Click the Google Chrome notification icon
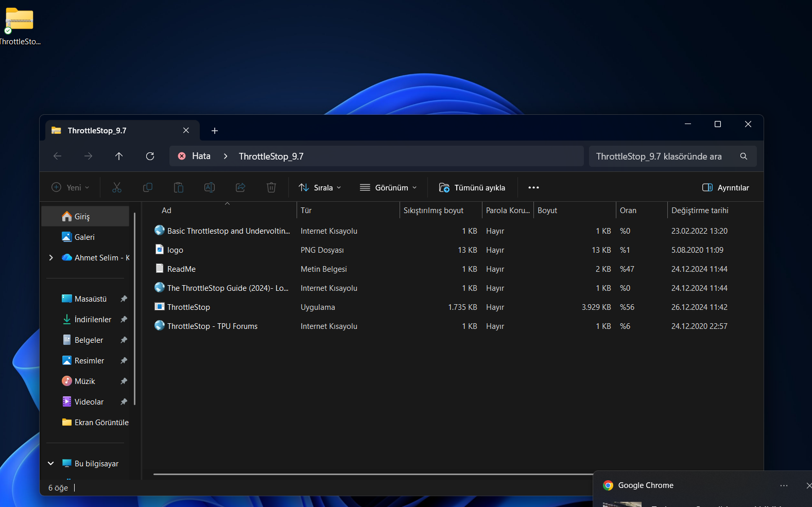Image resolution: width=812 pixels, height=507 pixels. coord(608,485)
